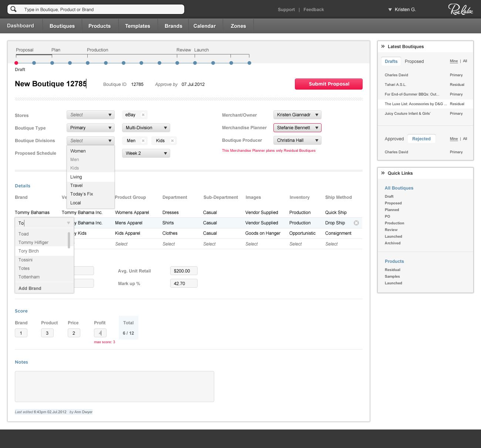The image size is (481, 448).
Task: Open the Christina Hall producer dropdown
Action: pyautogui.click(x=297, y=140)
